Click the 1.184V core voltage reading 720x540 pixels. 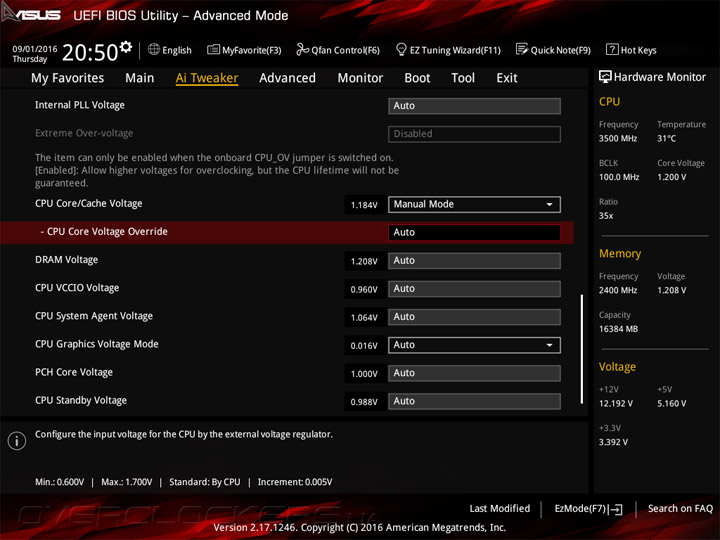coord(364,205)
